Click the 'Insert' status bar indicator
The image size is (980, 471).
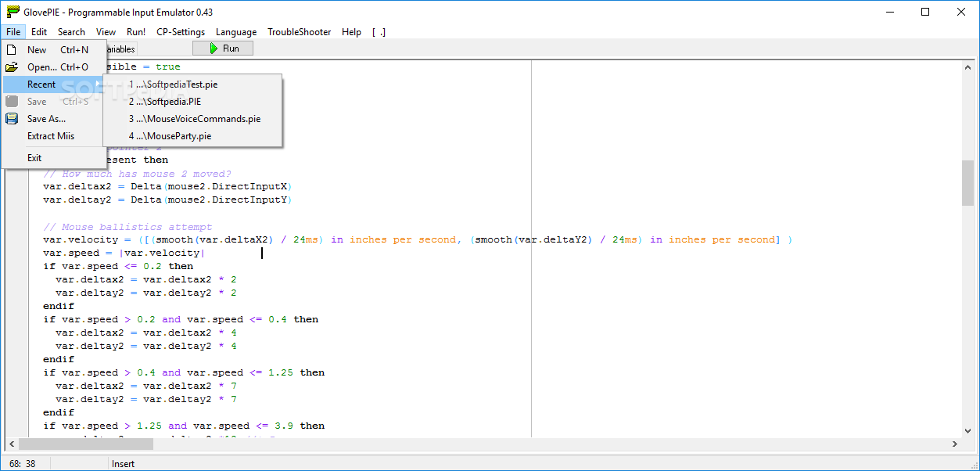tap(124, 464)
